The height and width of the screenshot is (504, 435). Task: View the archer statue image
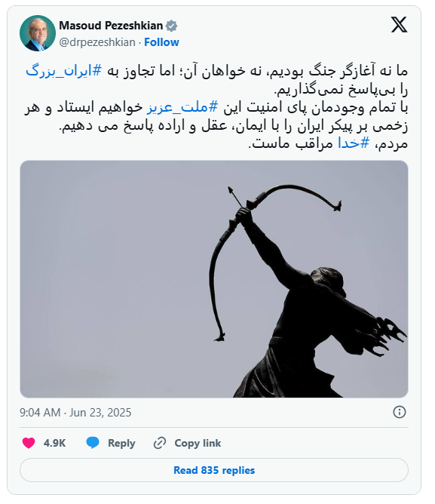214,279
